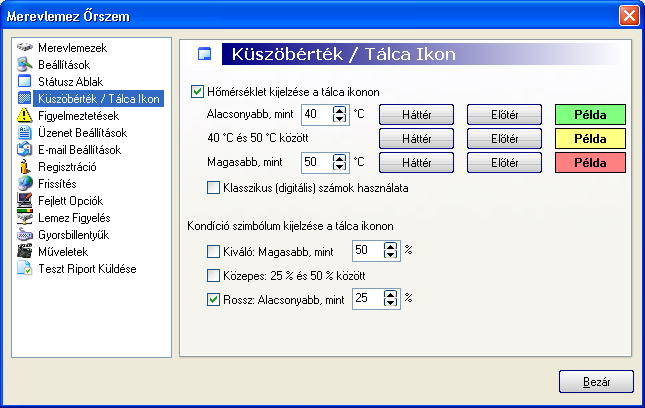Viewport: 645px width, 408px height.
Task: Increase the Kiváló percentage value
Action: click(390, 246)
